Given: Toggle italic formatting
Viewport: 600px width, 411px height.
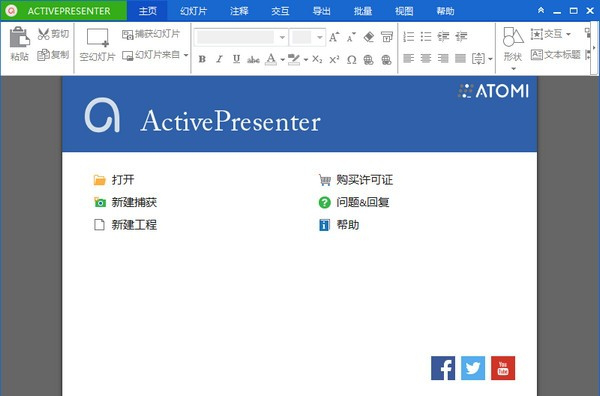Looking at the screenshot, I should pyautogui.click(x=219, y=59).
